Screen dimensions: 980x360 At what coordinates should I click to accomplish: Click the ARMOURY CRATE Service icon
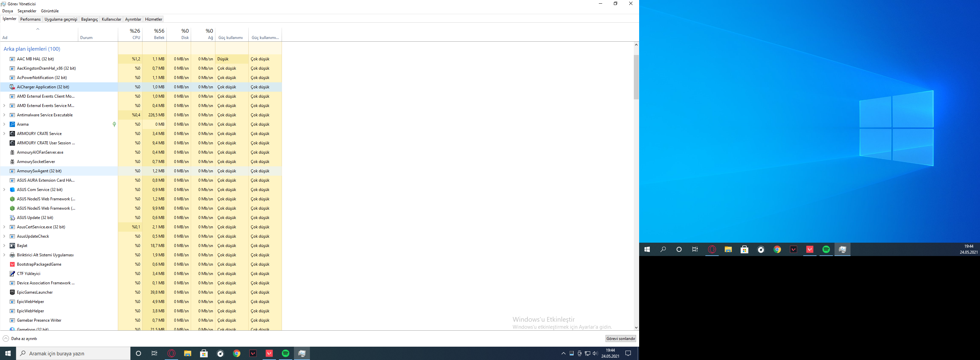tap(12, 134)
